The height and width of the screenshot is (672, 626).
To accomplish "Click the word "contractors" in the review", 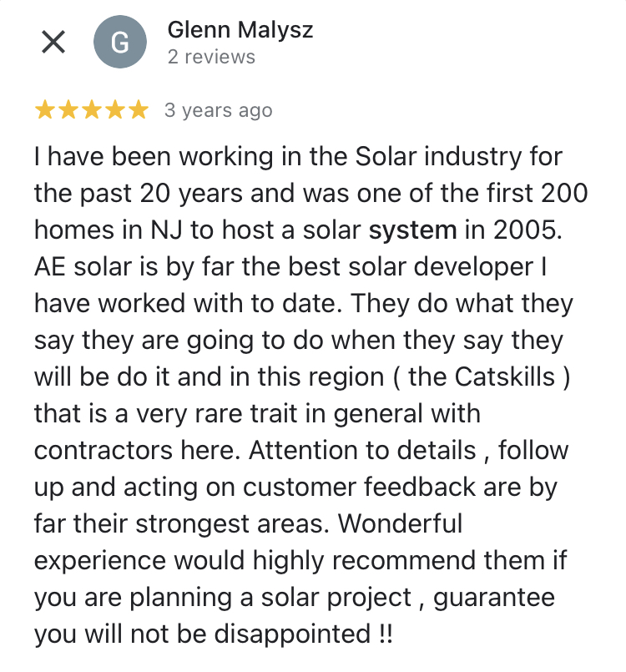I will click(107, 450).
